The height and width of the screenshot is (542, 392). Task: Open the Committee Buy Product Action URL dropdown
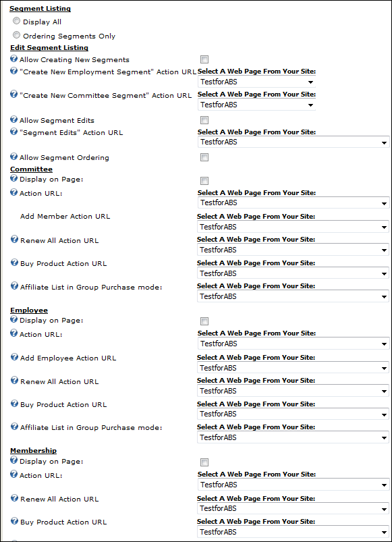point(293,273)
